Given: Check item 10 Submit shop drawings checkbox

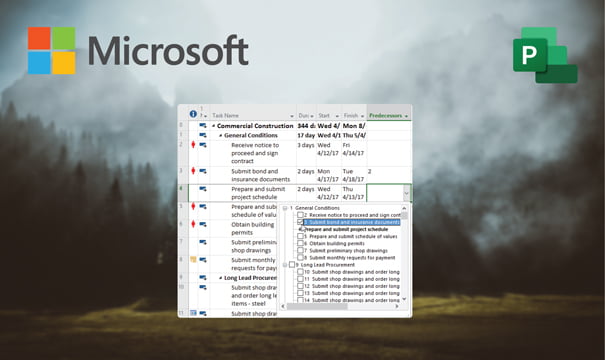Looking at the screenshot, I should pyautogui.click(x=300, y=272).
